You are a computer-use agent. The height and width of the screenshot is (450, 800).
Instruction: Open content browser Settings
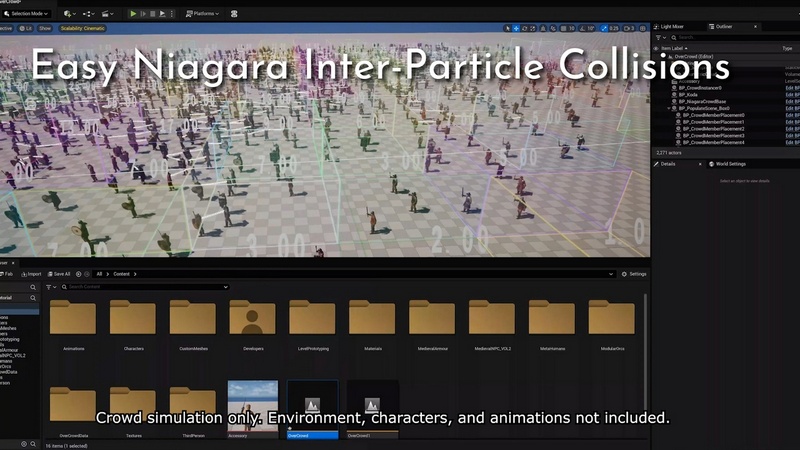click(634, 274)
